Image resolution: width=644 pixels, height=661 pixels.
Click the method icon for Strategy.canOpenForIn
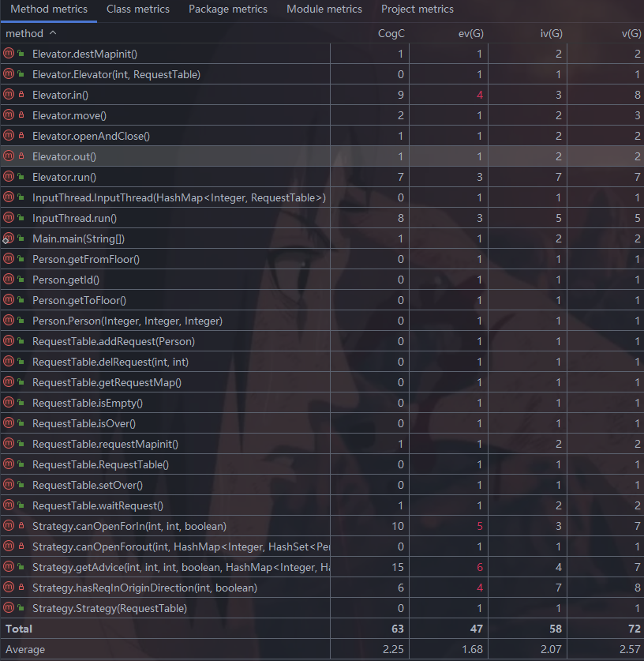[x=9, y=526]
